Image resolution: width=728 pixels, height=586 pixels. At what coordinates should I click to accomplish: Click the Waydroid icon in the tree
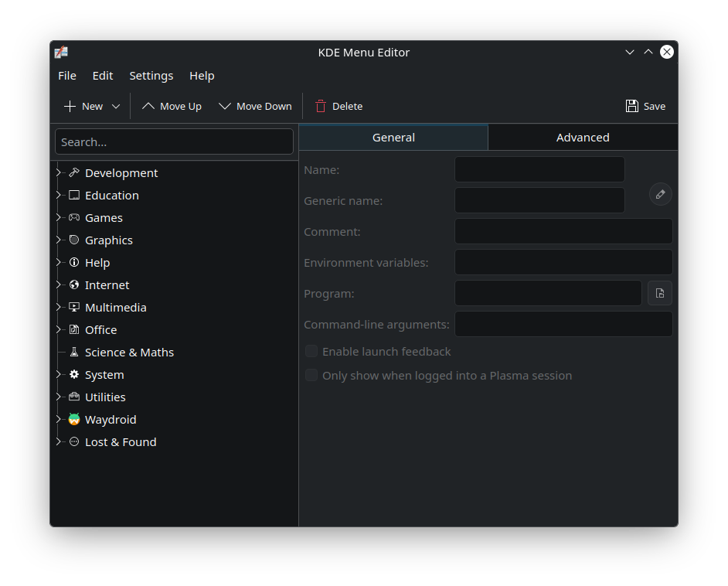coord(74,419)
